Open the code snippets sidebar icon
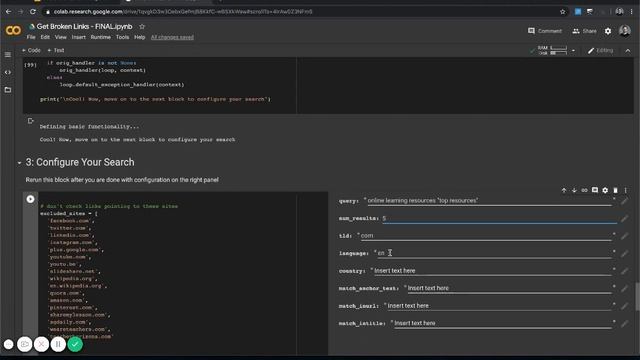This screenshot has width=640, height=360. click(x=8, y=72)
